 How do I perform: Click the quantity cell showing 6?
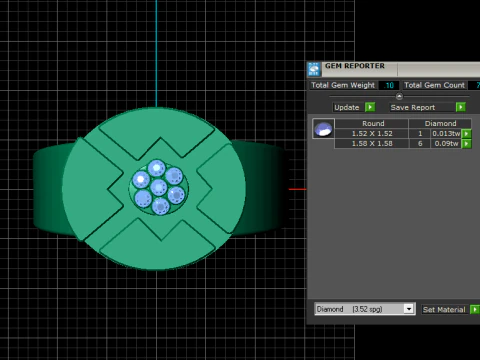click(x=420, y=144)
